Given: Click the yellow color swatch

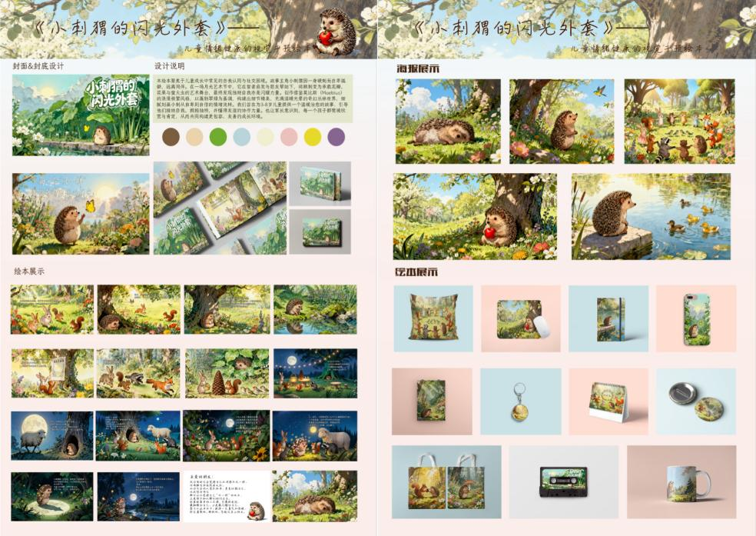Looking at the screenshot, I should click(x=312, y=137).
